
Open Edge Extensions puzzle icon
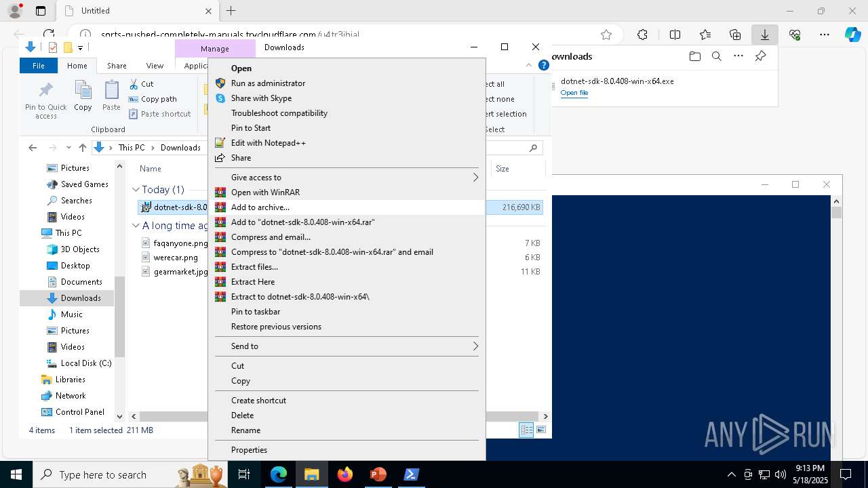(x=642, y=35)
